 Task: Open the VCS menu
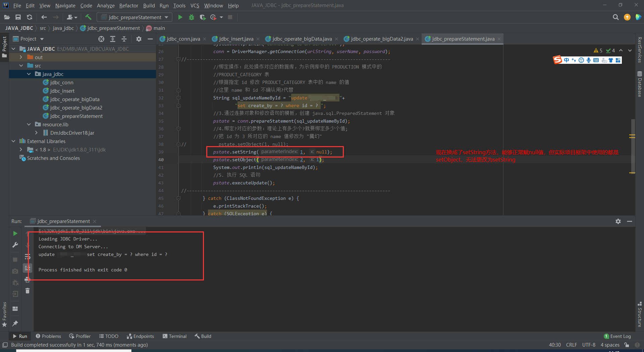195,5
